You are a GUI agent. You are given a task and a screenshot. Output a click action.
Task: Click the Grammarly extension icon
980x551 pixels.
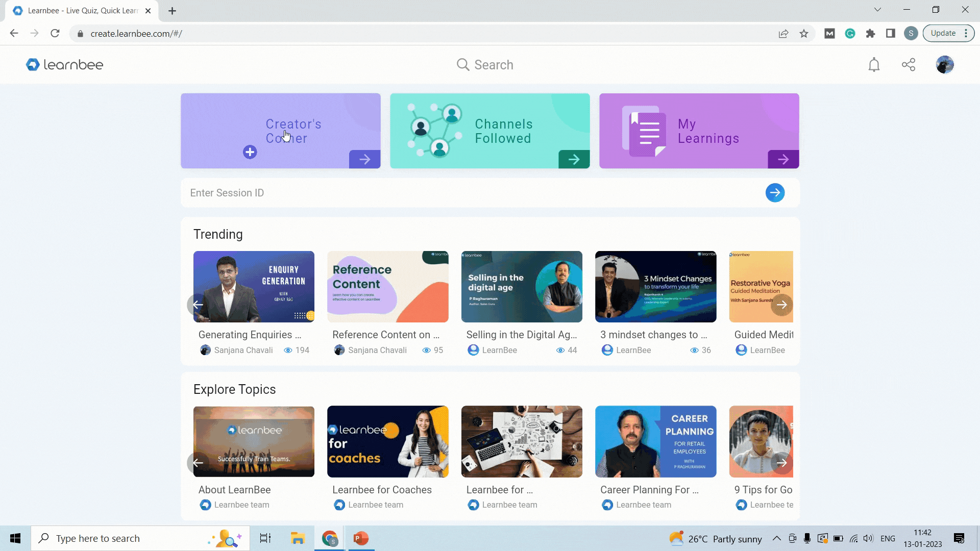pyautogui.click(x=850, y=34)
